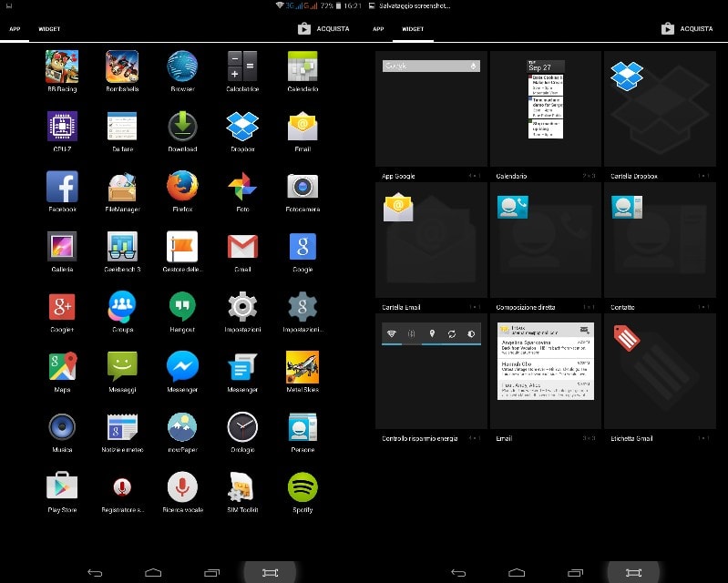
Task: Open the Foto pinwheel app
Action: (242, 187)
